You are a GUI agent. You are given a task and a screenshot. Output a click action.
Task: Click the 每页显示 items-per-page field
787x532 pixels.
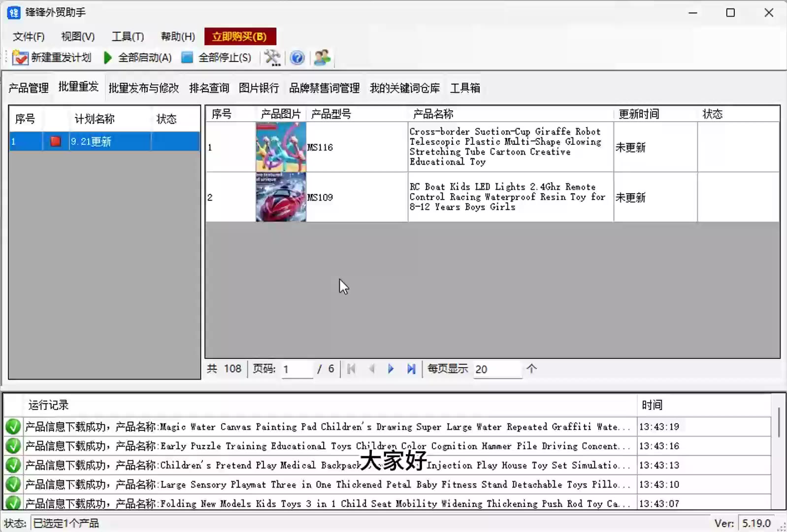pos(497,369)
